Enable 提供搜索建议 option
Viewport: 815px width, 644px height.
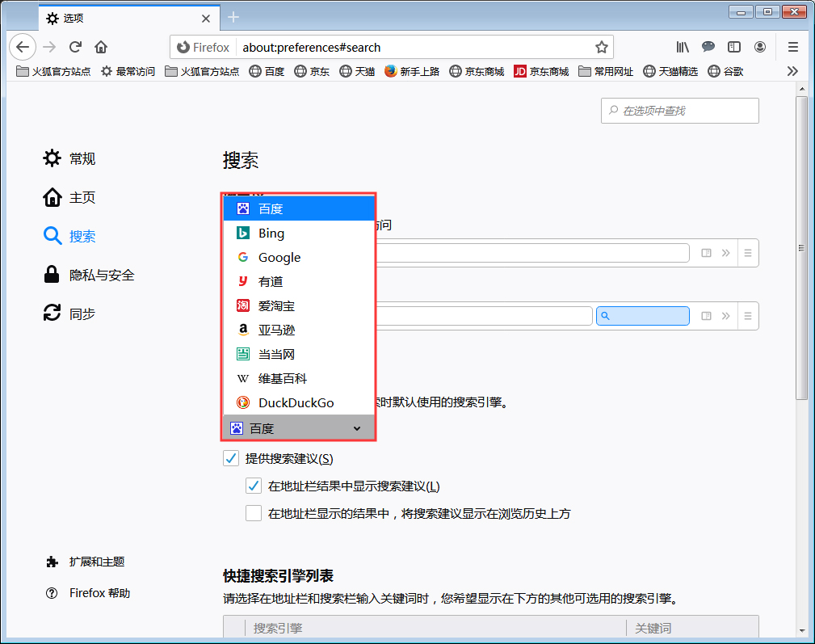[230, 457]
